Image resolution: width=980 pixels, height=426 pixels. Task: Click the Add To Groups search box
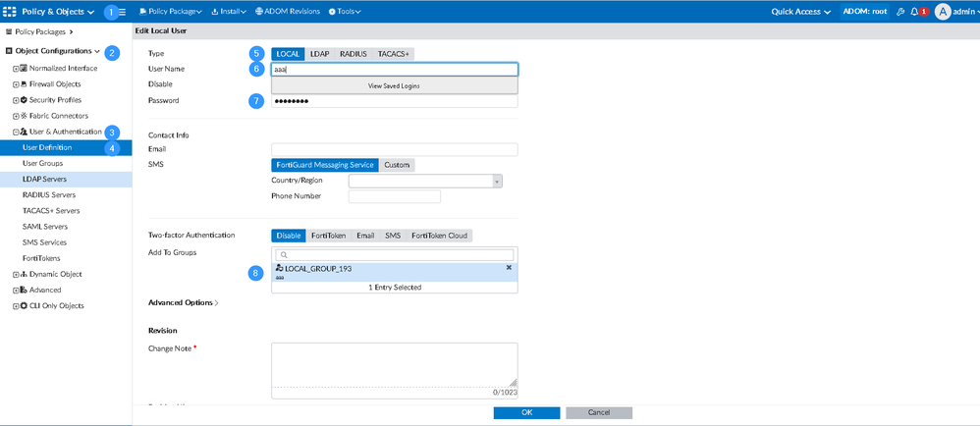click(395, 255)
